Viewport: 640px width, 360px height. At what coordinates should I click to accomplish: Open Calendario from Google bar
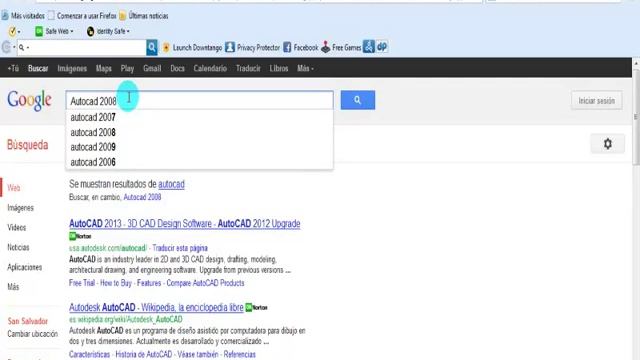coord(210,69)
